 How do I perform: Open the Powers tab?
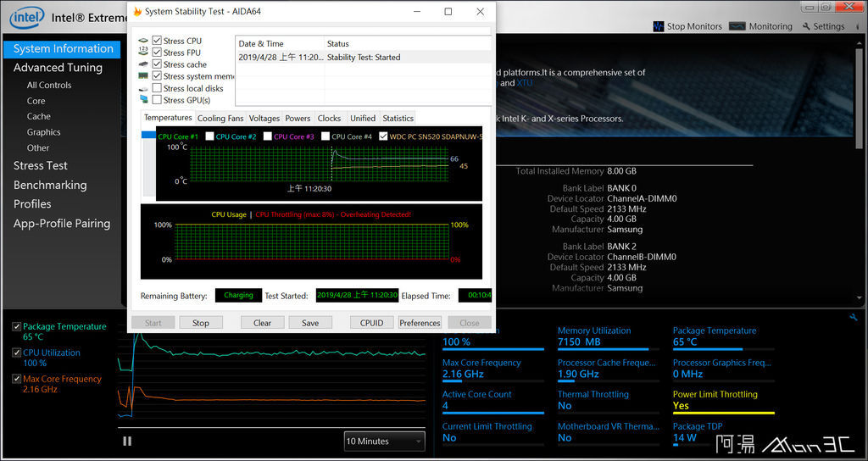[298, 118]
